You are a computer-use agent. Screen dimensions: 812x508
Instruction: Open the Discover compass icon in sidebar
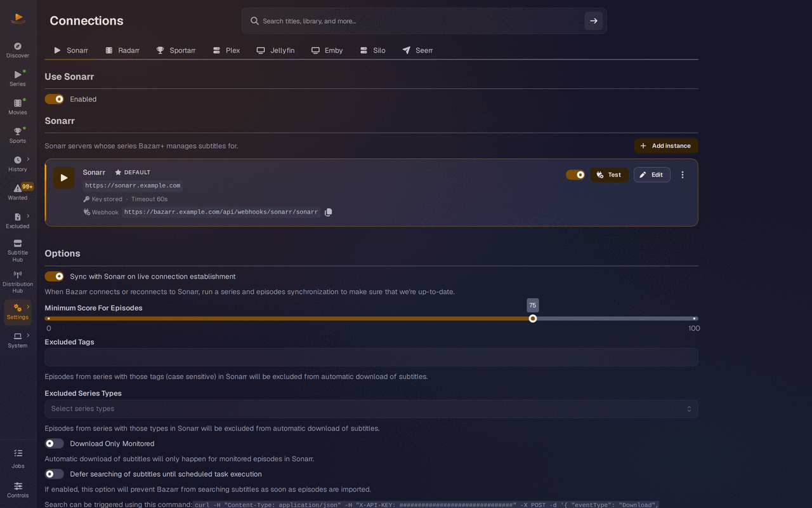coord(18,46)
